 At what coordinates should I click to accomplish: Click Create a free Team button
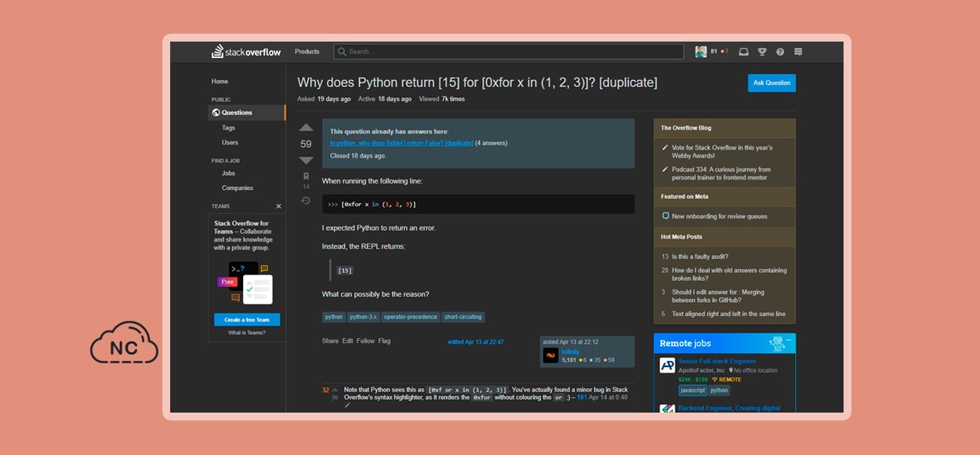(247, 320)
